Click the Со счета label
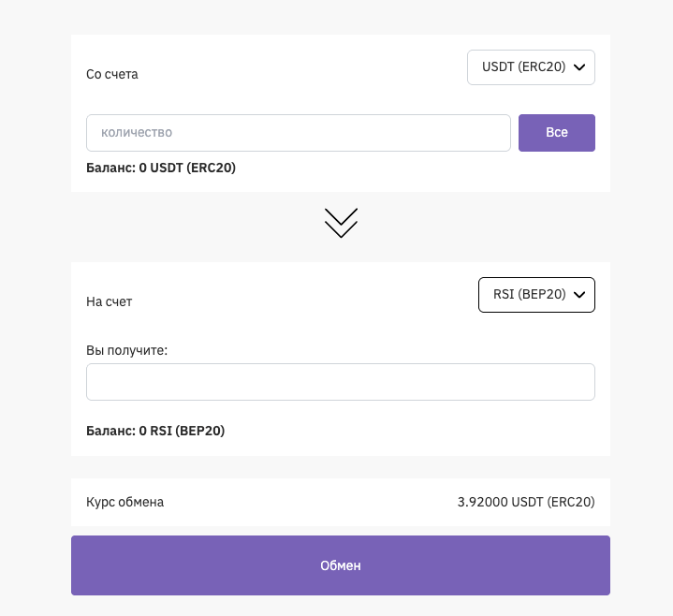 pyautogui.click(x=112, y=74)
